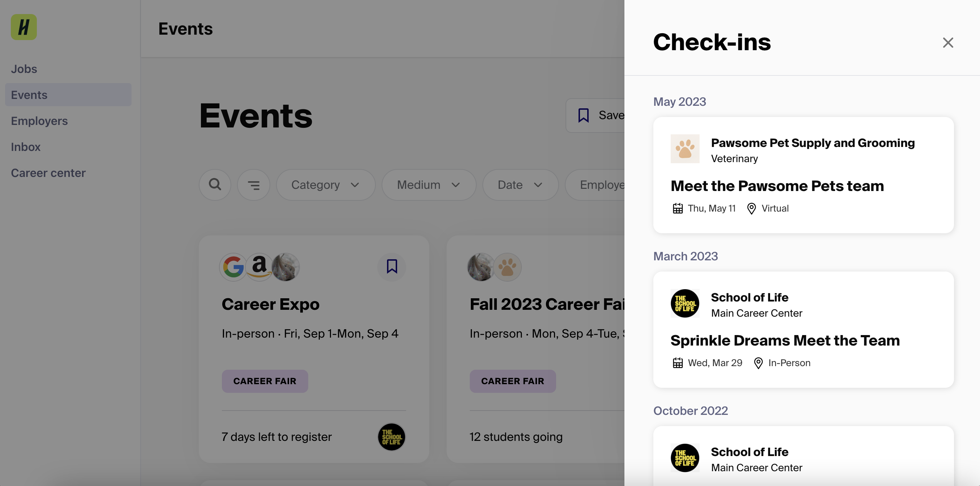Open the Career Expo event title

click(x=271, y=304)
